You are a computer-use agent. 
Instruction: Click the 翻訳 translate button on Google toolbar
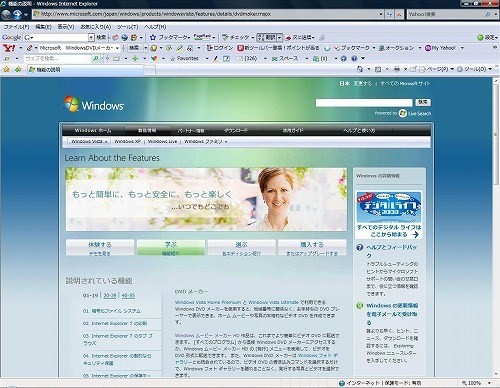(x=267, y=37)
